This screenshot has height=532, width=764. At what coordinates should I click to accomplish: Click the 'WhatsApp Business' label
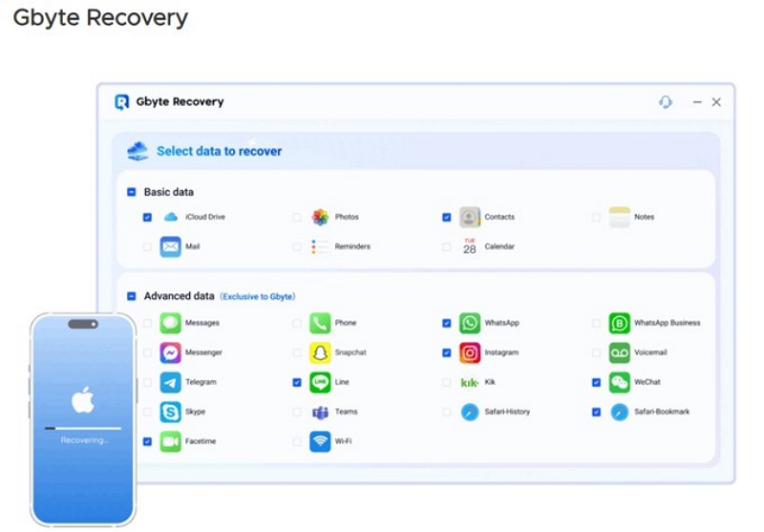(x=667, y=323)
